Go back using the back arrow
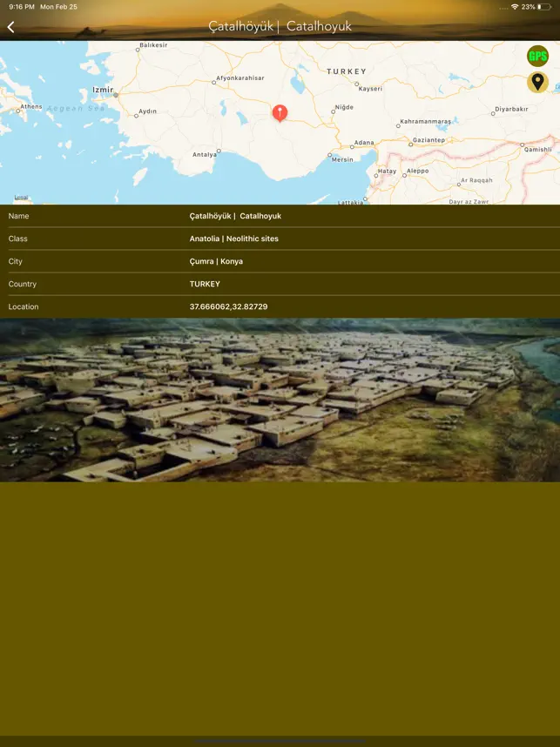This screenshot has height=747, width=560. point(11,27)
